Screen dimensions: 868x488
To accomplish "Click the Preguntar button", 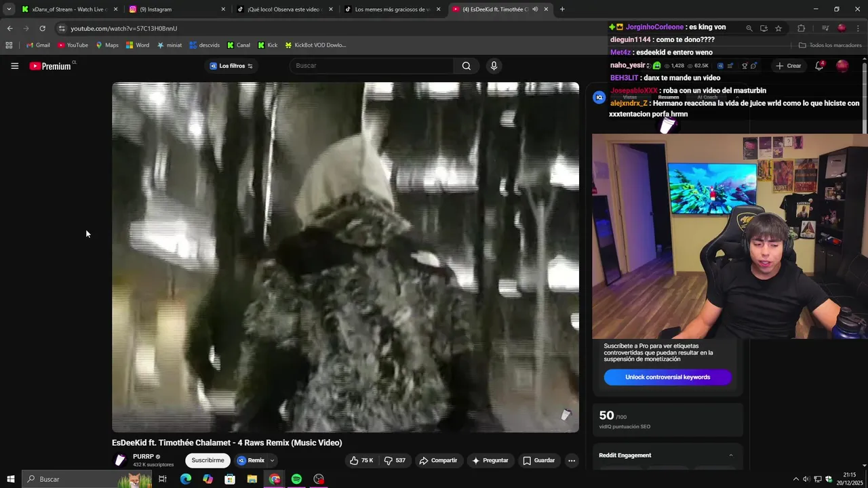I will (x=490, y=460).
